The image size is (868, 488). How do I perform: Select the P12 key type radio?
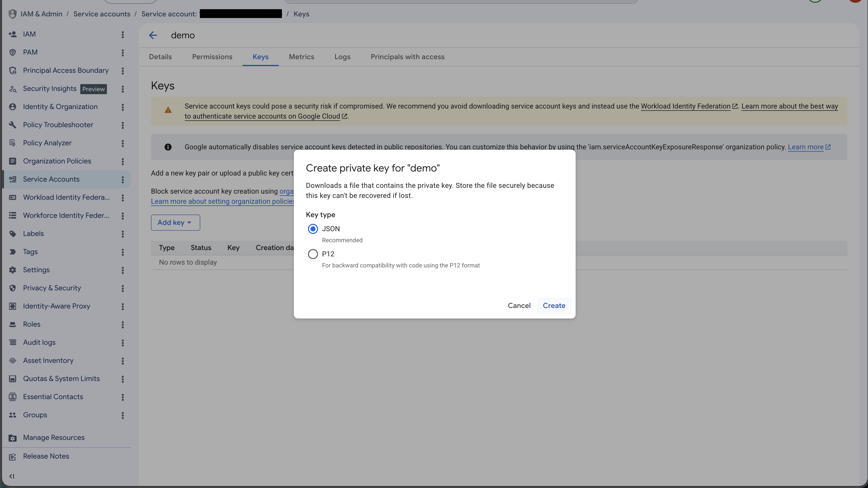[313, 254]
